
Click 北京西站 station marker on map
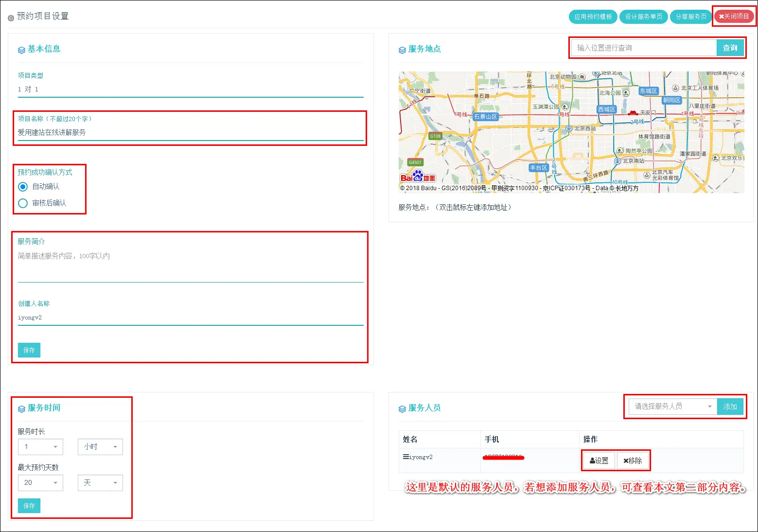pos(569,129)
